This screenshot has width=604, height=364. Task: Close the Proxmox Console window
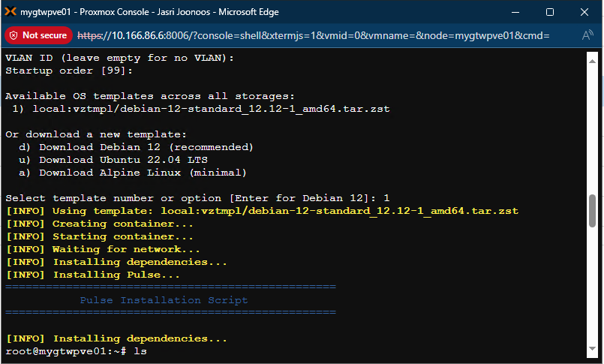click(584, 12)
